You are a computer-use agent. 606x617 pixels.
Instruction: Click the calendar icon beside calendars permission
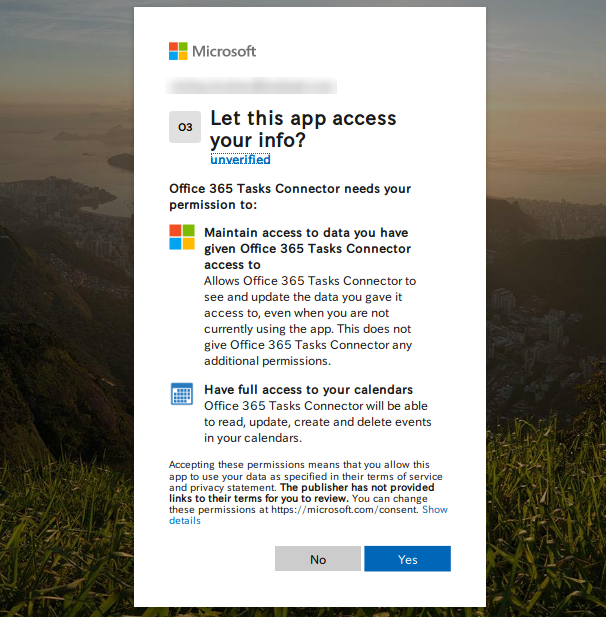coord(182,393)
